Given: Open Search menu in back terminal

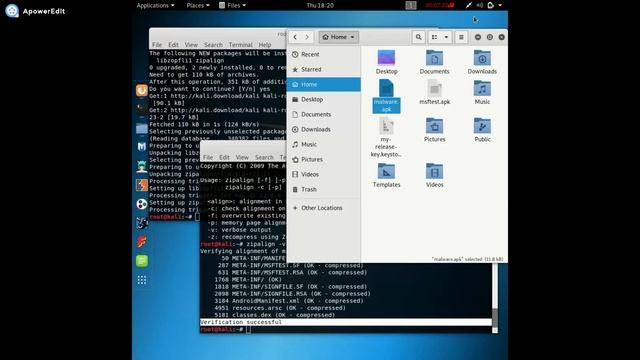Looking at the screenshot, I should click(213, 45).
